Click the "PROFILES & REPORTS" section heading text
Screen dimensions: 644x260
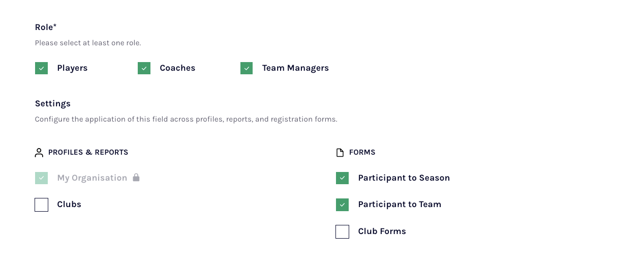click(x=88, y=153)
